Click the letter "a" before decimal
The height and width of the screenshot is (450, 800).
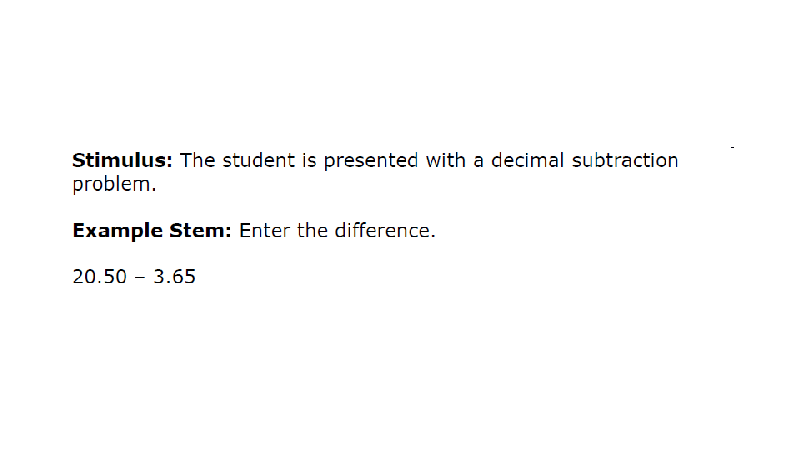478,162
